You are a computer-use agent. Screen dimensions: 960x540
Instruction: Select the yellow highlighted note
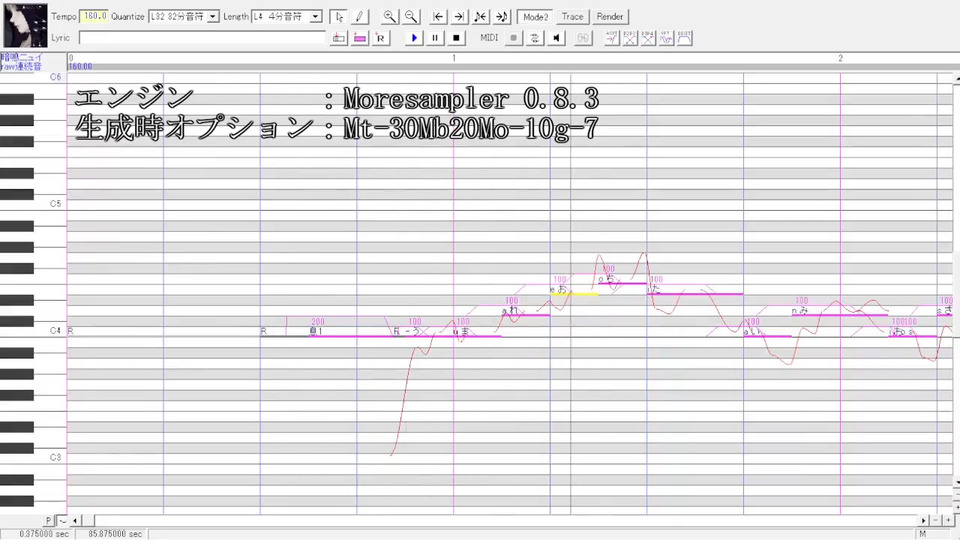[x=574, y=294]
